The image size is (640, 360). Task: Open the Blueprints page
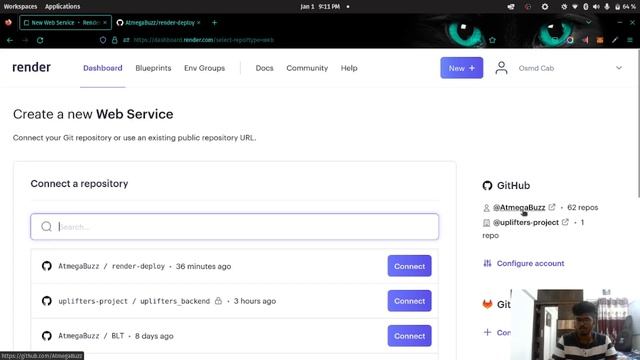pyautogui.click(x=153, y=68)
